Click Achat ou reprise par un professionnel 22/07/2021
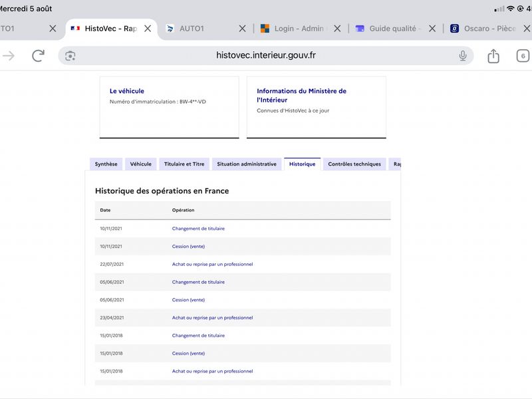532x399 pixels. point(212,264)
